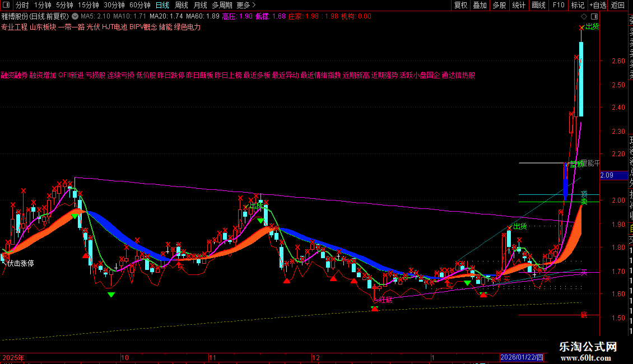Click the MA5: 2.10 indicator value
Viewport: 633px width, 364px height.
click(x=95, y=17)
